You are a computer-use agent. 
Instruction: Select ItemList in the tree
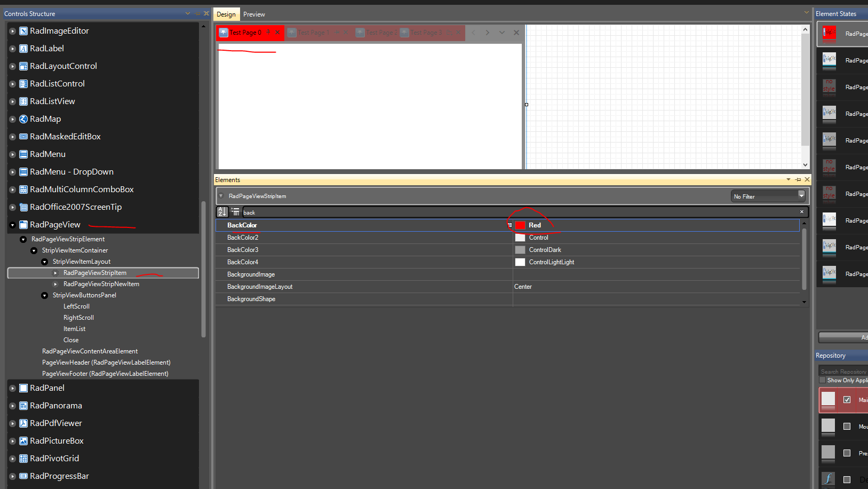click(x=74, y=329)
